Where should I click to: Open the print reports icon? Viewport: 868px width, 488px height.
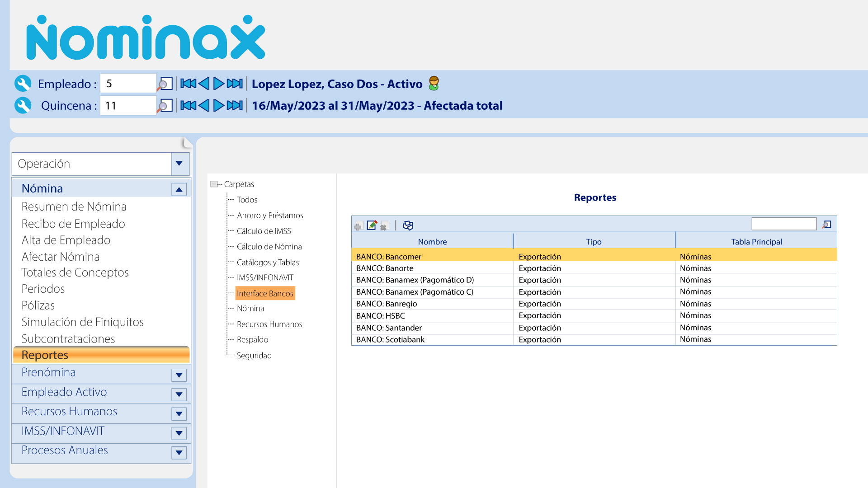407,225
